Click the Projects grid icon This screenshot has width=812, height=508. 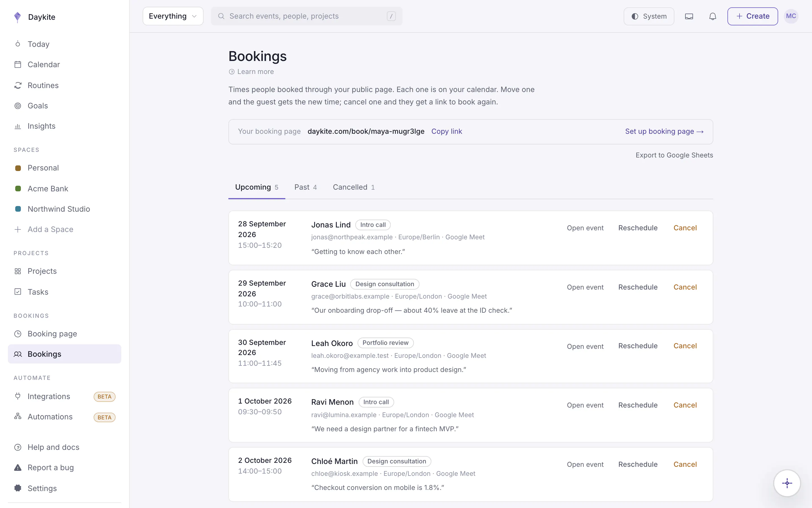pos(18,271)
